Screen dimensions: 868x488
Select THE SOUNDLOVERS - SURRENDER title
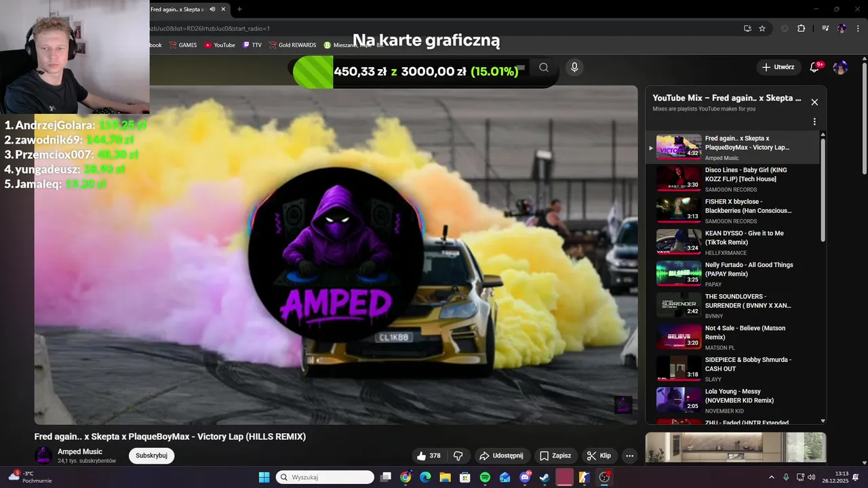click(748, 301)
